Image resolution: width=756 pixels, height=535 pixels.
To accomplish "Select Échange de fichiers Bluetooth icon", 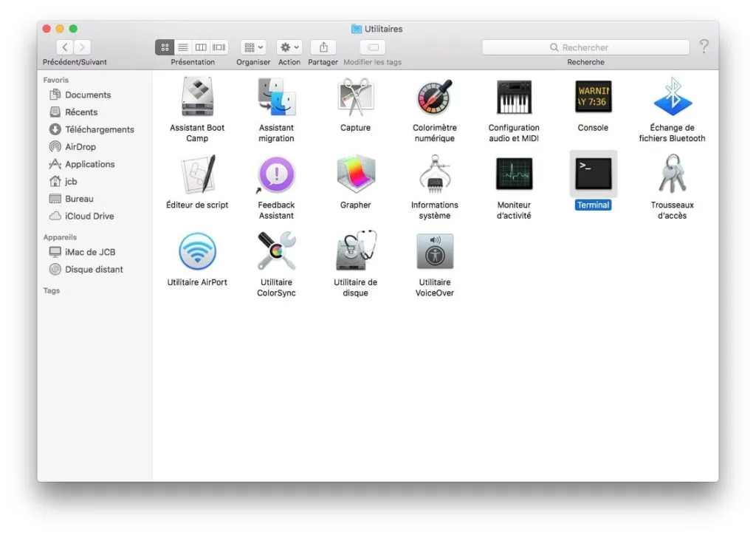I will (x=672, y=97).
